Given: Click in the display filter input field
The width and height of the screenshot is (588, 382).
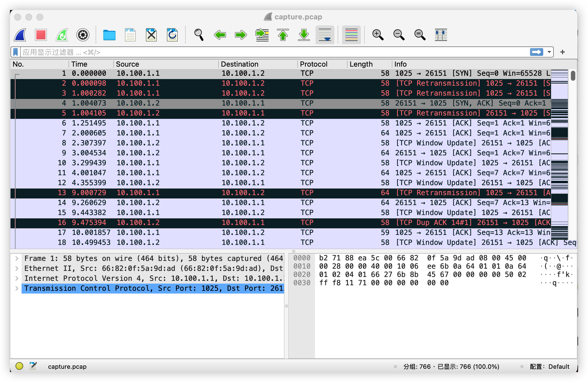Looking at the screenshot, I should point(249,52).
